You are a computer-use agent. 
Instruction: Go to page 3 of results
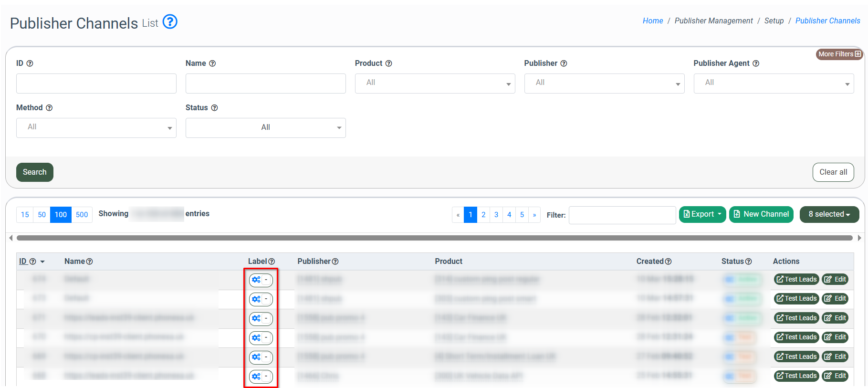click(x=496, y=215)
